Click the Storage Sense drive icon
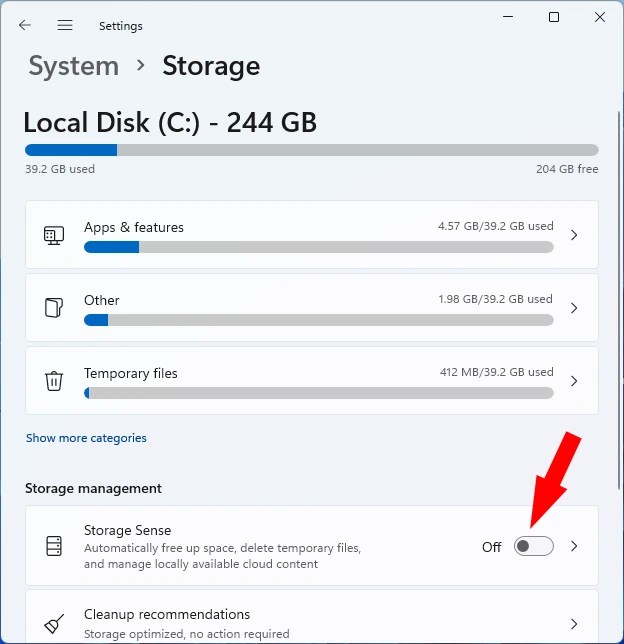The image size is (624, 644). 54,546
